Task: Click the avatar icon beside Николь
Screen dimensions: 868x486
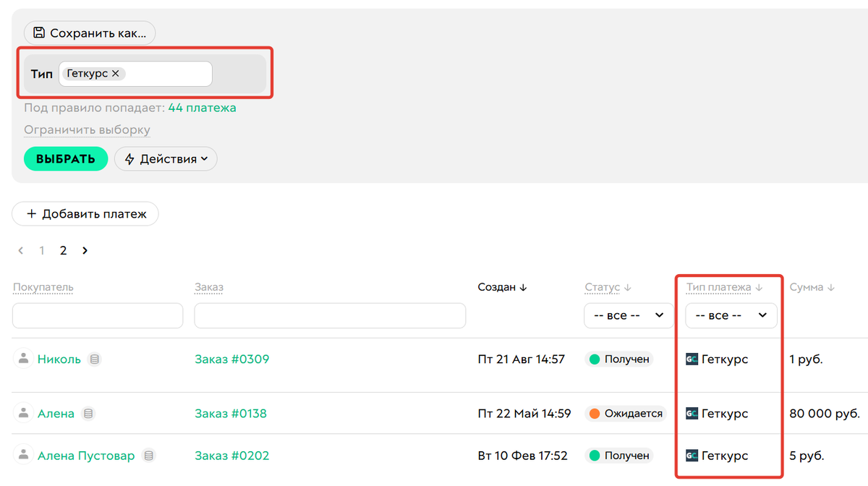Action: pos(24,358)
